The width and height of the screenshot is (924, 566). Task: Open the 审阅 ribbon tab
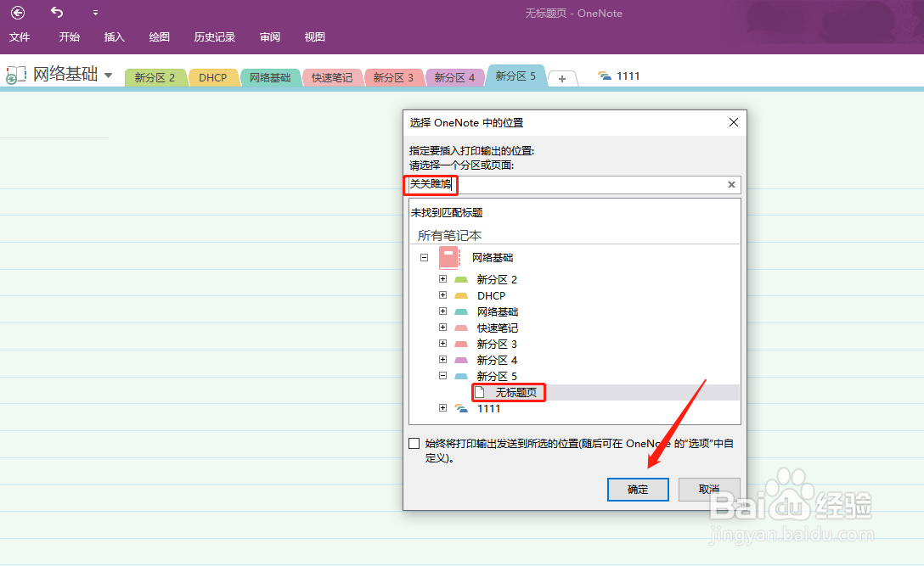(x=270, y=37)
